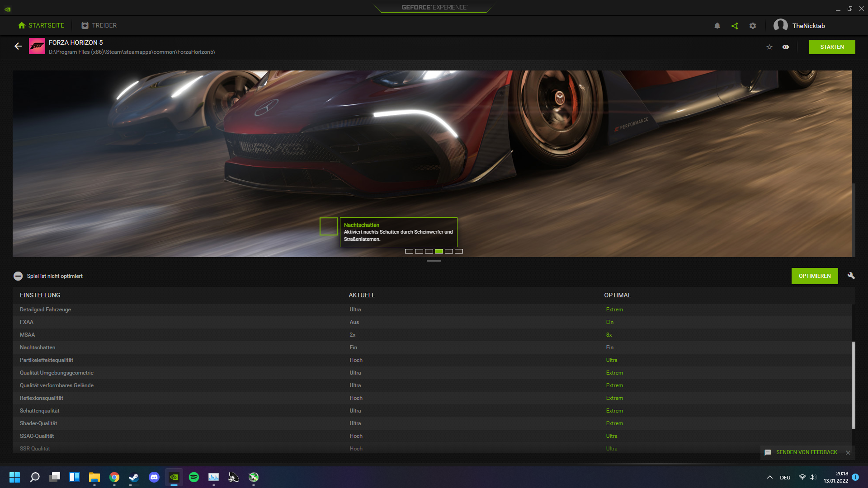The width and height of the screenshot is (868, 488).
Task: Open Spotify from the taskbar
Action: (194, 477)
